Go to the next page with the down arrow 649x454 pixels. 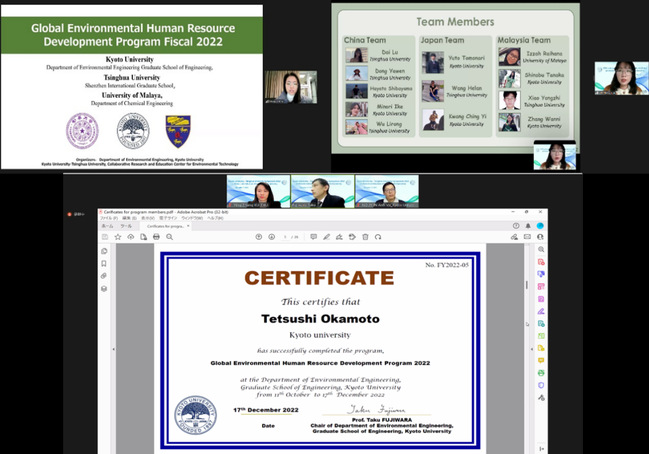272,237
